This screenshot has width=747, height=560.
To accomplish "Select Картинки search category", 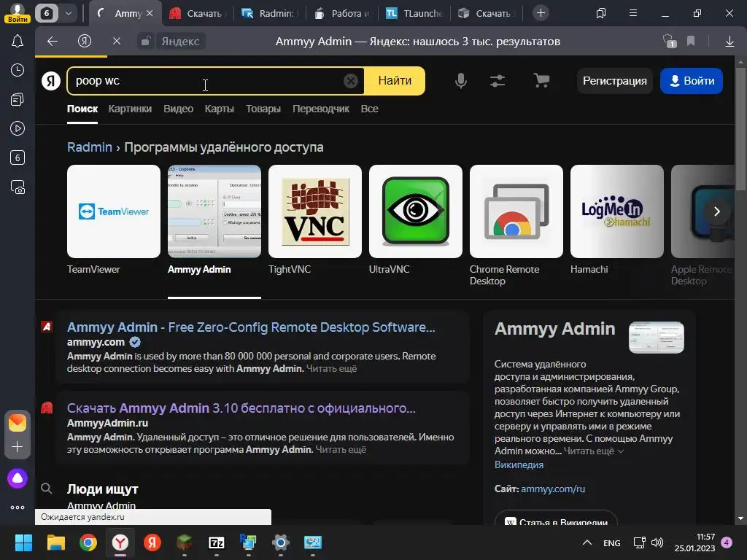I will pos(130,109).
